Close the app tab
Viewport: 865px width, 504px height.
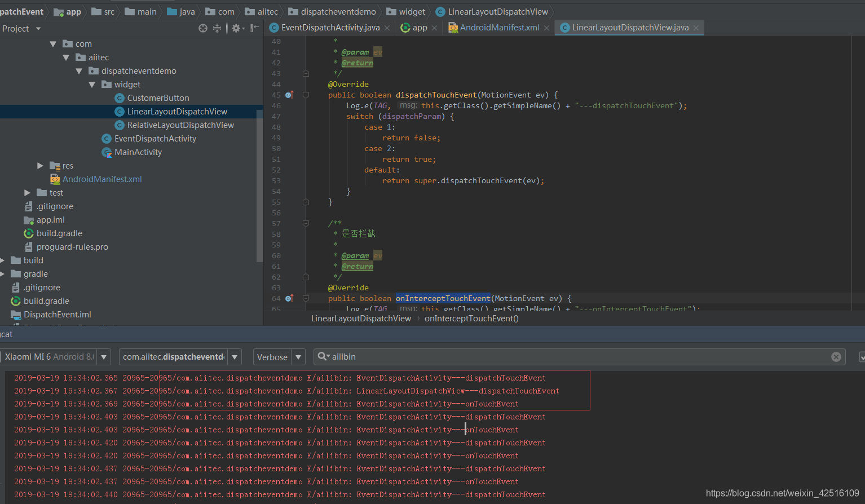(x=434, y=28)
